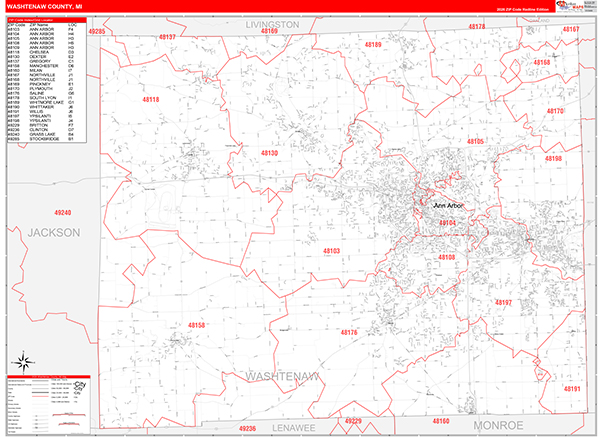
Task: Click the ZIP label 48160
Action: (x=441, y=421)
